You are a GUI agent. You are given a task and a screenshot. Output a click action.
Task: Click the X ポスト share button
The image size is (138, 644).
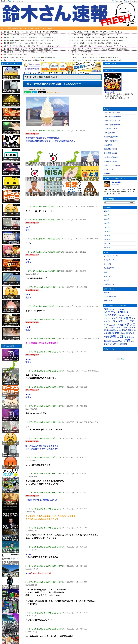click(42, 92)
